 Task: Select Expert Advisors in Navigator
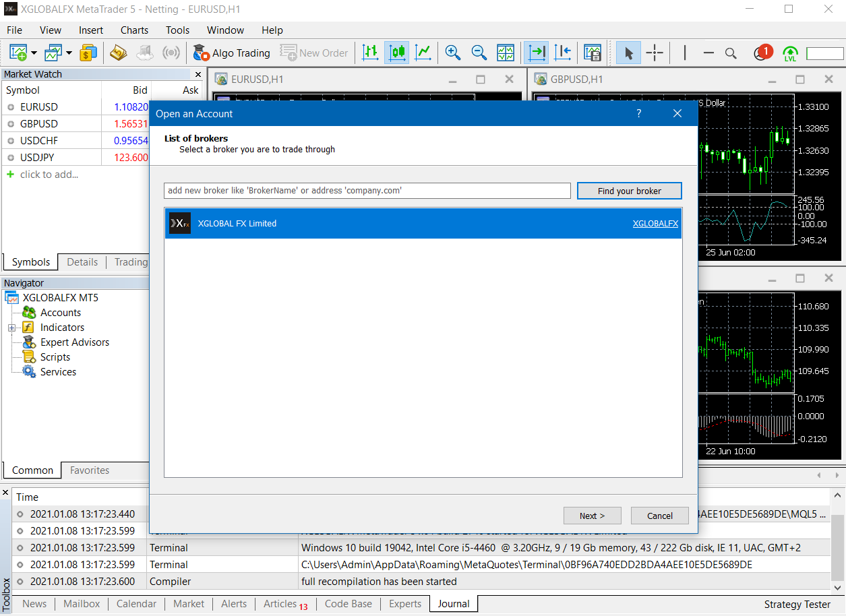point(74,342)
